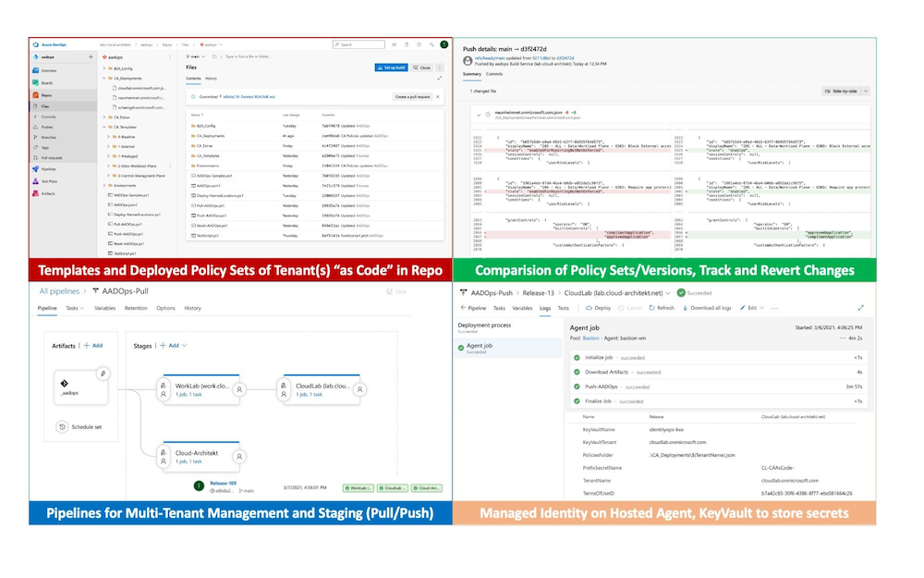Open the main branch dropdown

click(196, 56)
